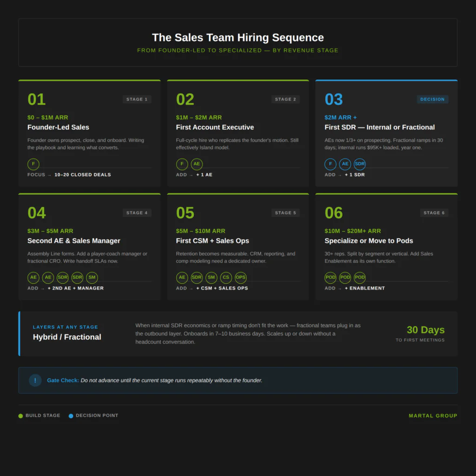
Task: Click 'TO FIRST MEETINGS' caption
Action: click(420, 340)
